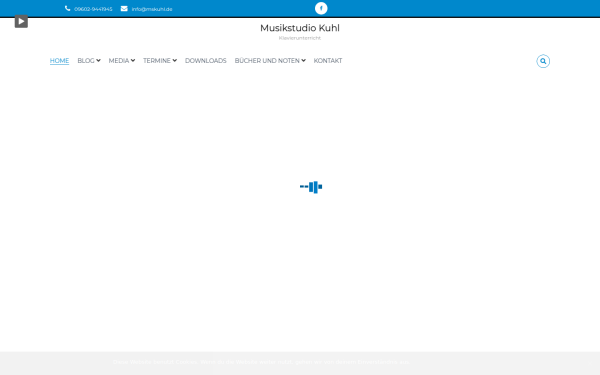
Task: Click the play button icon at top left
Action: [21, 21]
